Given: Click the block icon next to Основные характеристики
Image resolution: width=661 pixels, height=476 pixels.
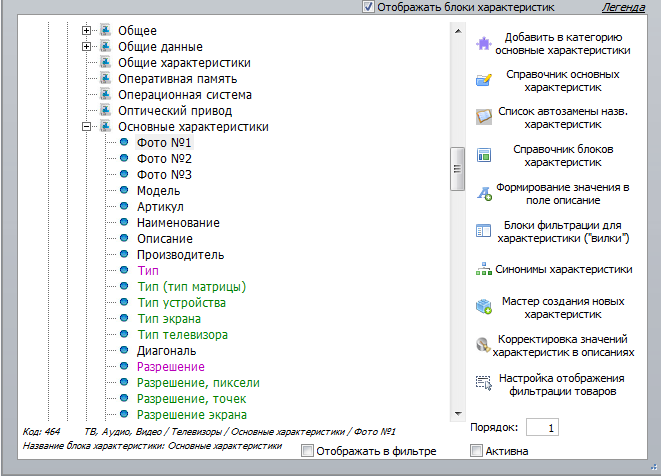Looking at the screenshot, I should tap(105, 126).
